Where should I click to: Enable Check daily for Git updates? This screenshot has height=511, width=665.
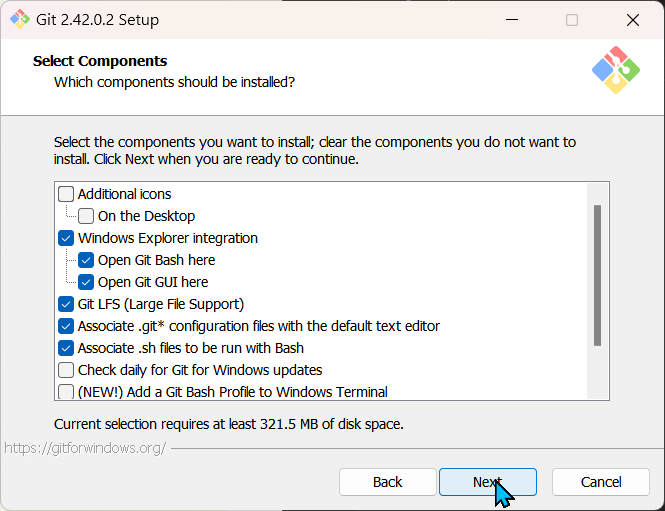click(66, 370)
